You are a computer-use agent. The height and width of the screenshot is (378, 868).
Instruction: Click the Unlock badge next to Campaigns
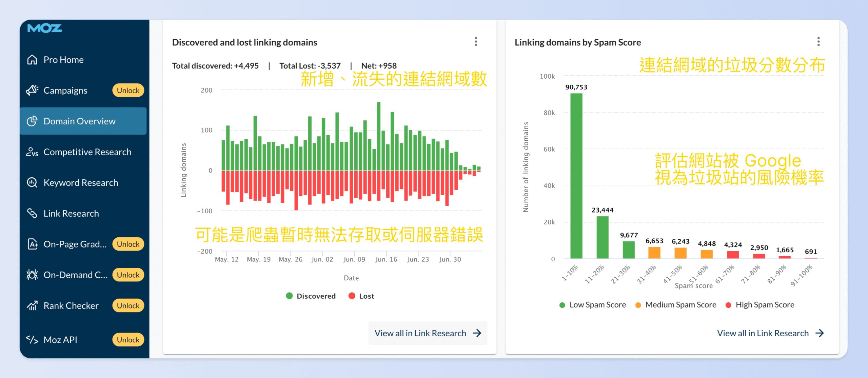(x=128, y=90)
